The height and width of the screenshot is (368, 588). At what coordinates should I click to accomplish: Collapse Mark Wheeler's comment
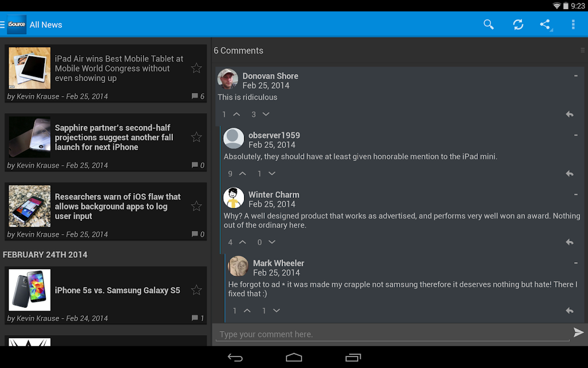pos(575,263)
